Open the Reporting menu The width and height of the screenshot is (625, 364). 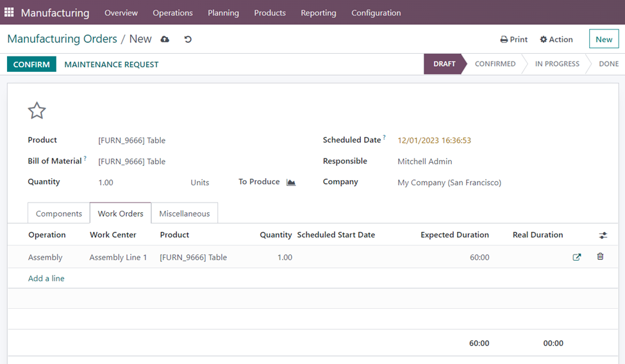coord(318,13)
